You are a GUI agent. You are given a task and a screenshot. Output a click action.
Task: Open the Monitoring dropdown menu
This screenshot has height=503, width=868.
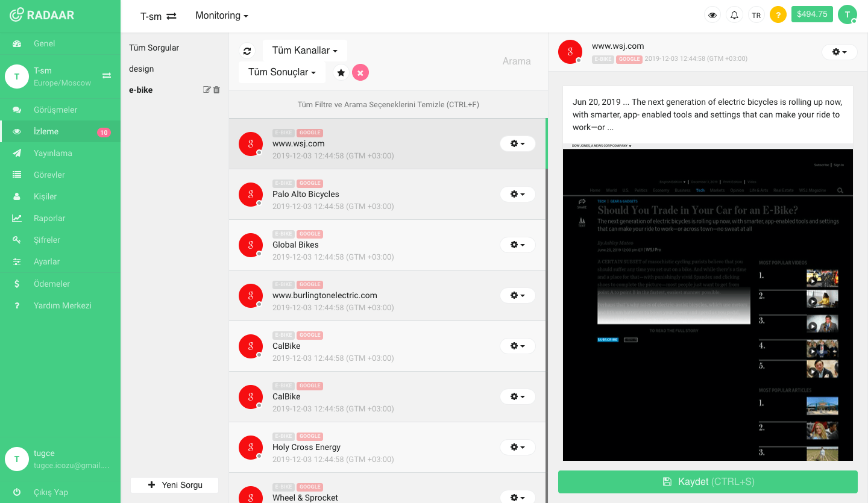(221, 16)
